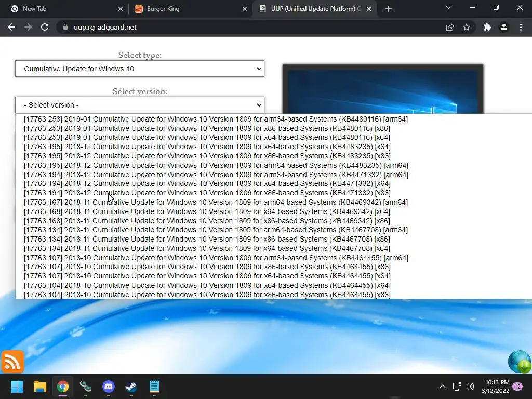Open the volume tray icon
This screenshot has height=399, width=532.
[x=470, y=387]
